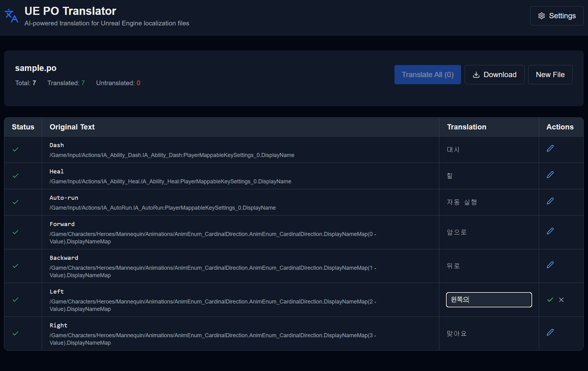Edit the Auto-run translation entry
The image size is (588, 371).
(x=550, y=201)
